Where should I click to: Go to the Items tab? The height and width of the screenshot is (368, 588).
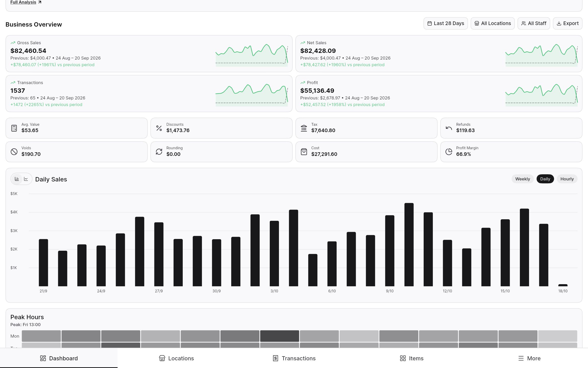click(x=412, y=358)
